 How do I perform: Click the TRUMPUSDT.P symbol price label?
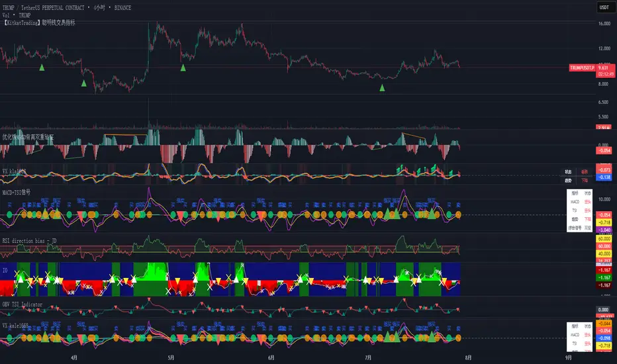[582, 68]
